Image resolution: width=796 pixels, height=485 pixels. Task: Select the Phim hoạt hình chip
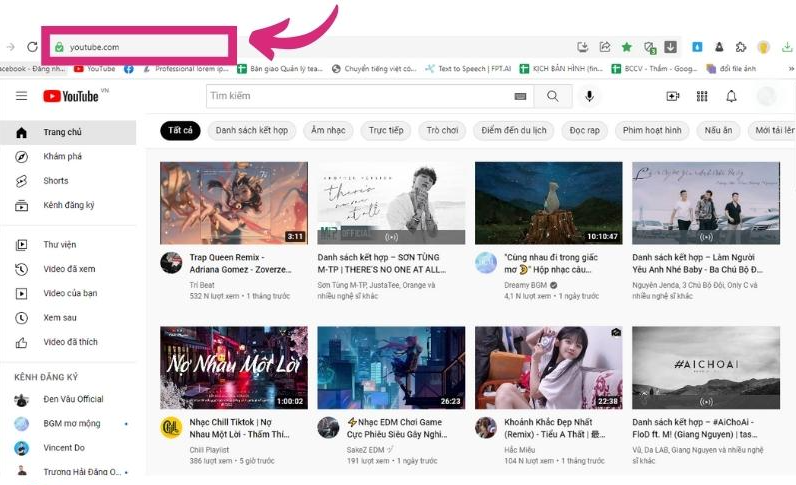coord(652,131)
